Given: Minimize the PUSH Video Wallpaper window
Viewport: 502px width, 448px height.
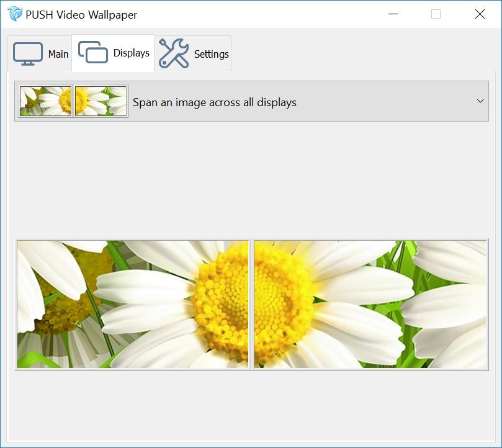Looking at the screenshot, I should 393,14.
